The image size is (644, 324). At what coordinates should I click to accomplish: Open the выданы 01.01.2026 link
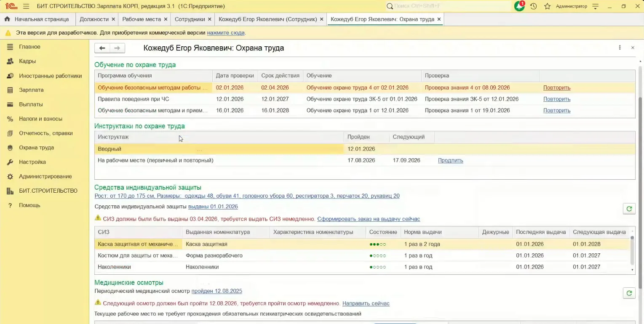[x=213, y=207]
